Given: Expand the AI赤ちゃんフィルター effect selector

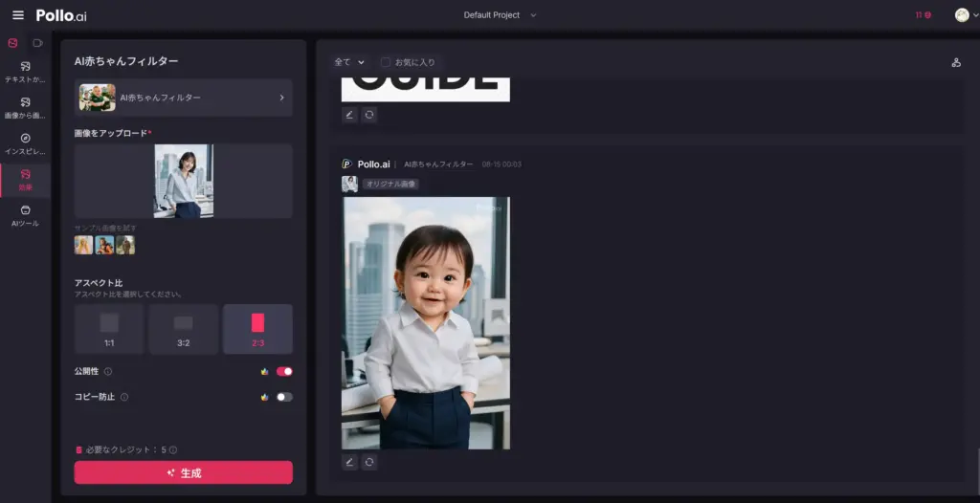Looking at the screenshot, I should tap(183, 98).
